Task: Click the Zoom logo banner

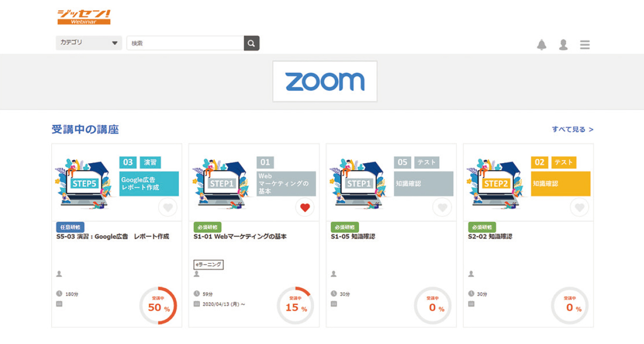Action: point(325,81)
